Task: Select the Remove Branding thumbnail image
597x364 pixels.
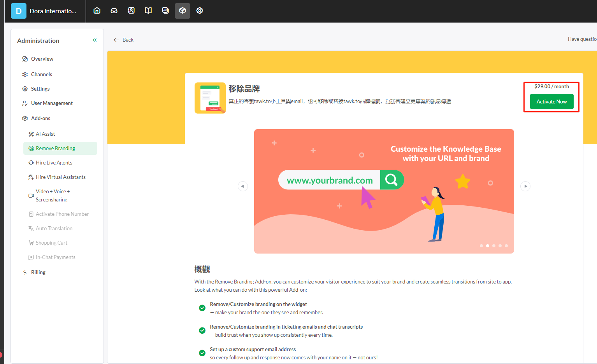Action: coord(210,98)
